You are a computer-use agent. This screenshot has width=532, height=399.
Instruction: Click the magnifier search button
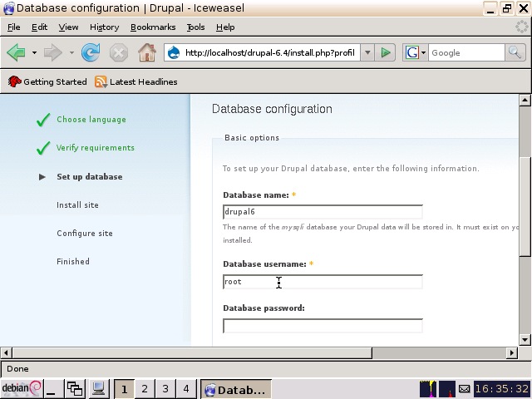coord(515,52)
